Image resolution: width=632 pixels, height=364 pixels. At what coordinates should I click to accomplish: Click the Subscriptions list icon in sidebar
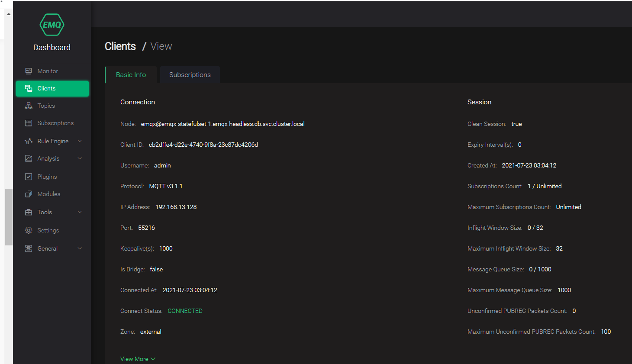tap(29, 123)
